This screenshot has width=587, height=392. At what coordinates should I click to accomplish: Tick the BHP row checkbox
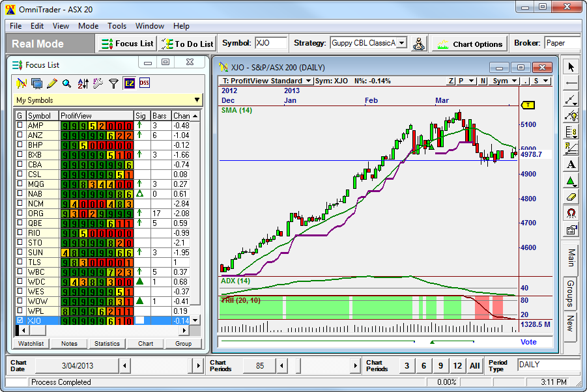click(x=20, y=145)
